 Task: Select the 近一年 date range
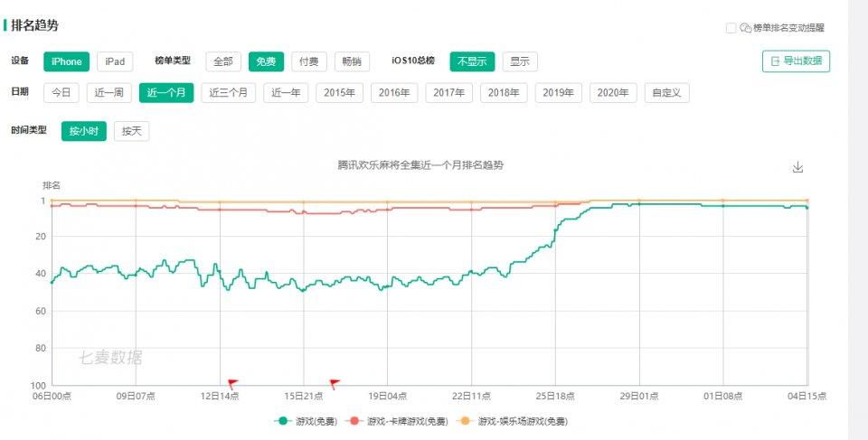[286, 93]
